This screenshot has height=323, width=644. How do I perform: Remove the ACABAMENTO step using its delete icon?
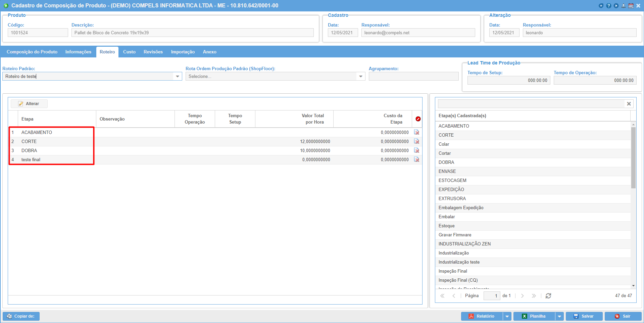point(417,132)
